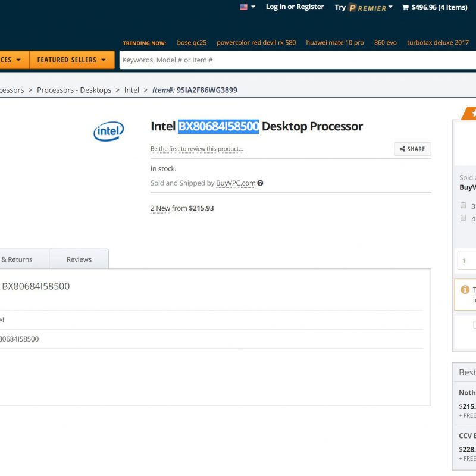Open the BuyVPC.com seller link
Image resolution: width=476 pixels, height=476 pixels.
pos(236,183)
